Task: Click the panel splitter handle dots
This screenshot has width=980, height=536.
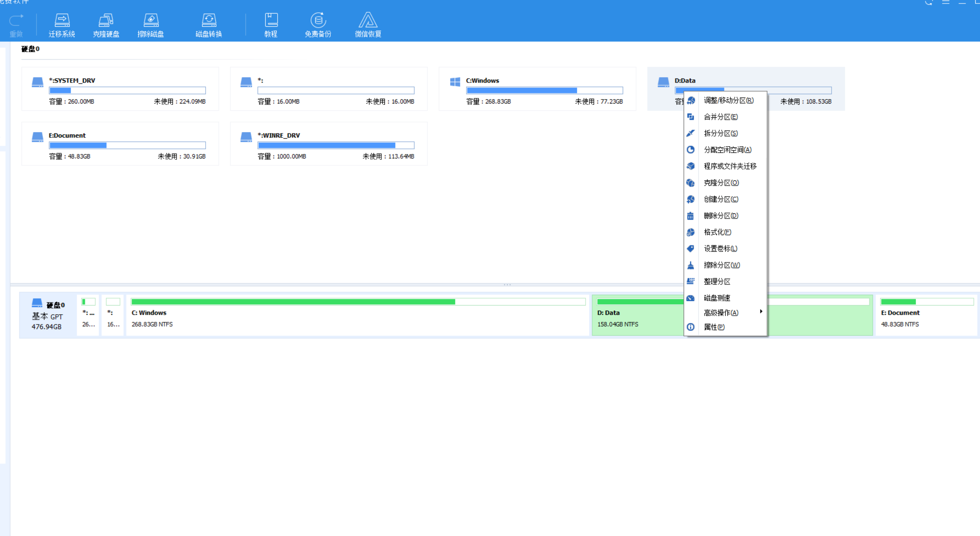Action: click(507, 284)
